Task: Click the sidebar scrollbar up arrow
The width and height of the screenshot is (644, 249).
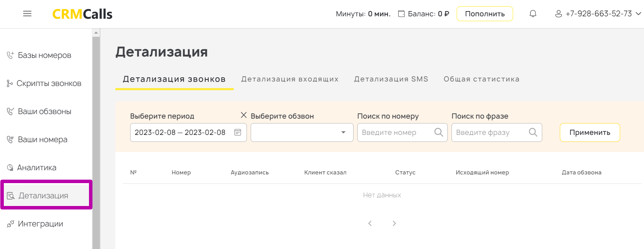Action: tap(96, 33)
